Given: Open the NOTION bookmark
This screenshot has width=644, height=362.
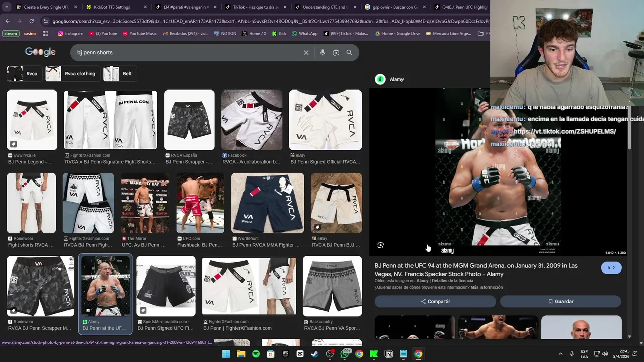Looking at the screenshot, I should coord(225,34).
